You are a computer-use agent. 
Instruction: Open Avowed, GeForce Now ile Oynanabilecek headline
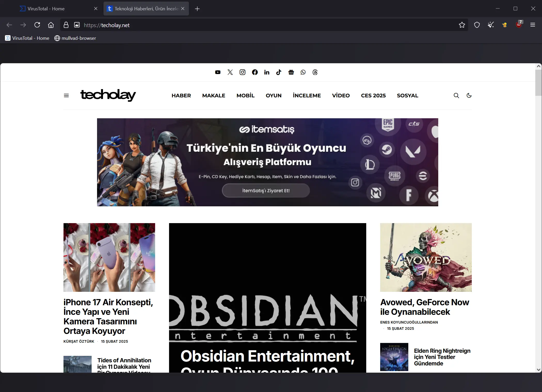(x=425, y=307)
